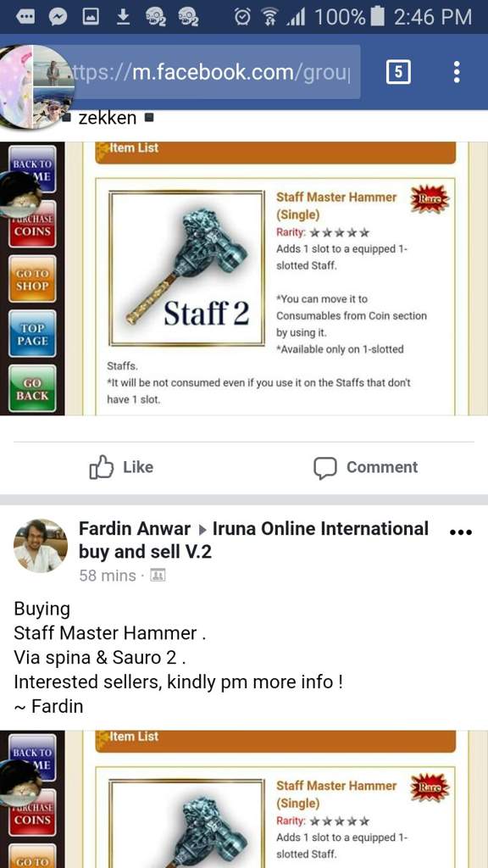The width and height of the screenshot is (488, 868).
Task: Open Fardin Anwar's post options menu
Action: 460,532
